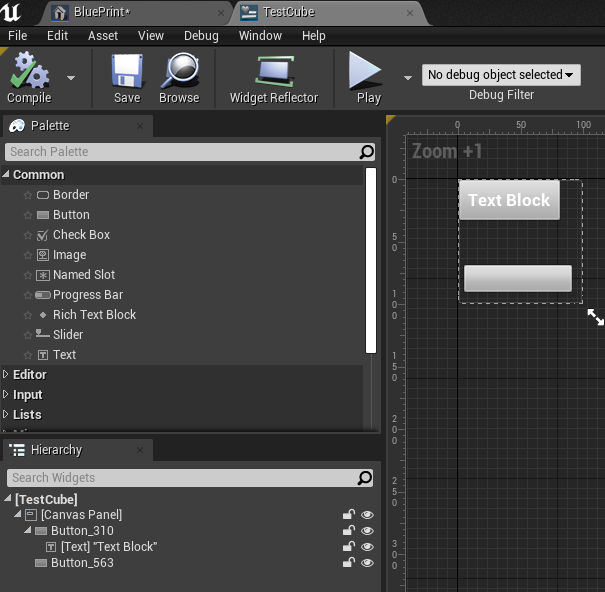Favorite the Border widget star

pyautogui.click(x=27, y=195)
